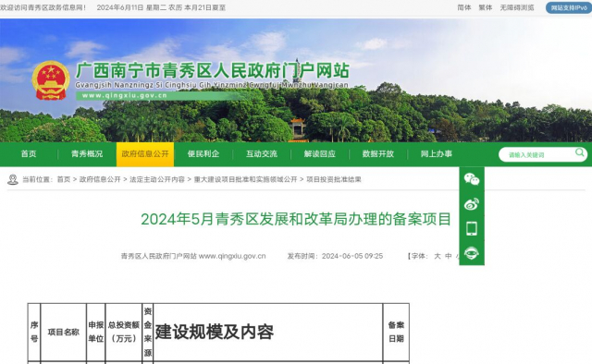Go to 政府信息公开 in the breadcrumb

click(x=100, y=179)
